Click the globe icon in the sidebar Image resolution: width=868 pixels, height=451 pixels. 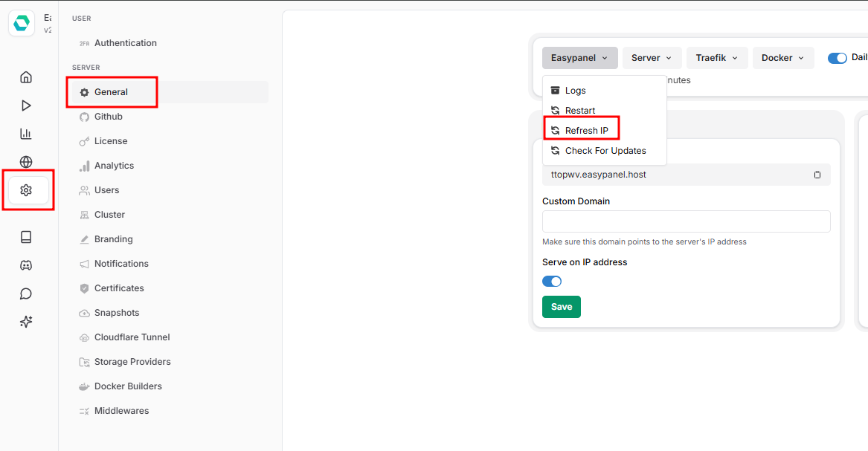[26, 161]
